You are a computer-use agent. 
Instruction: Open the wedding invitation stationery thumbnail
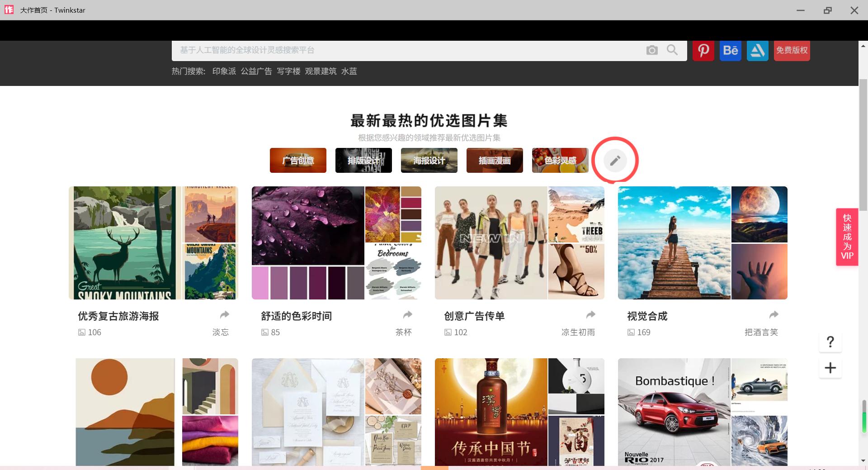[x=308, y=412]
